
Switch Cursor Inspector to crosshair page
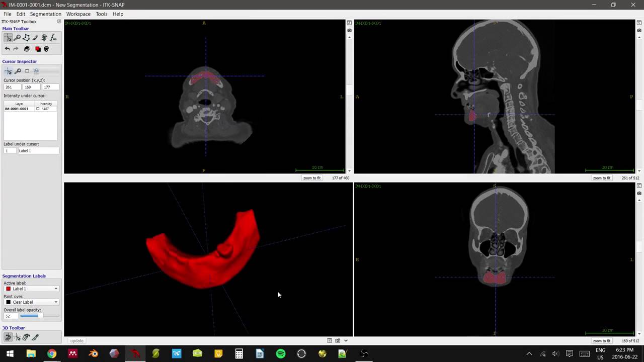click(x=9, y=71)
